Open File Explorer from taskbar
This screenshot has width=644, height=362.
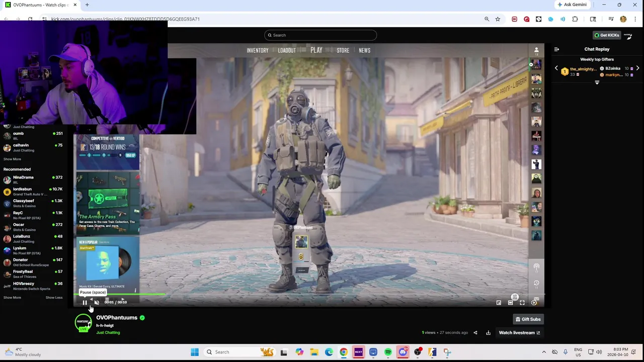pos(314,352)
